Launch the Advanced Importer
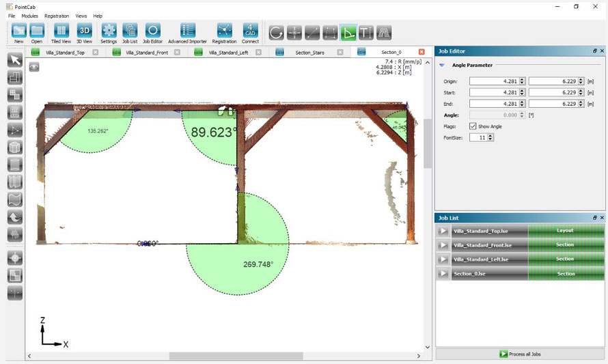 pos(188,31)
